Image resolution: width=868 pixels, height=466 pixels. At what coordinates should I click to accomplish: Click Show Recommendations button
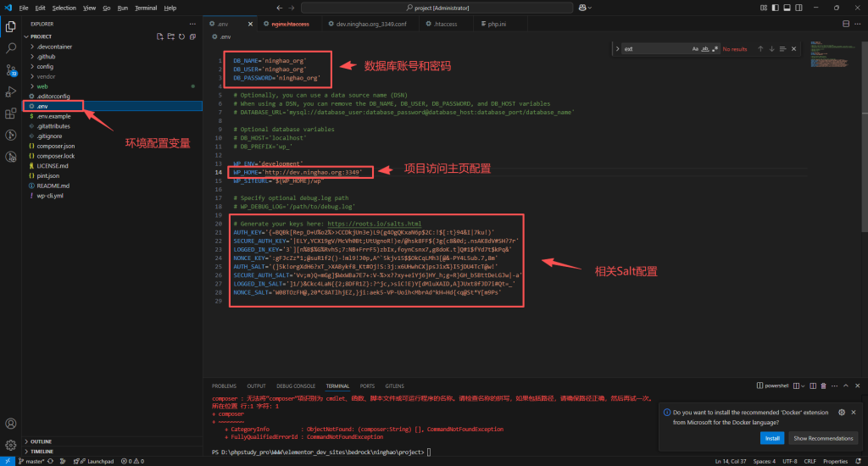[x=822, y=438]
